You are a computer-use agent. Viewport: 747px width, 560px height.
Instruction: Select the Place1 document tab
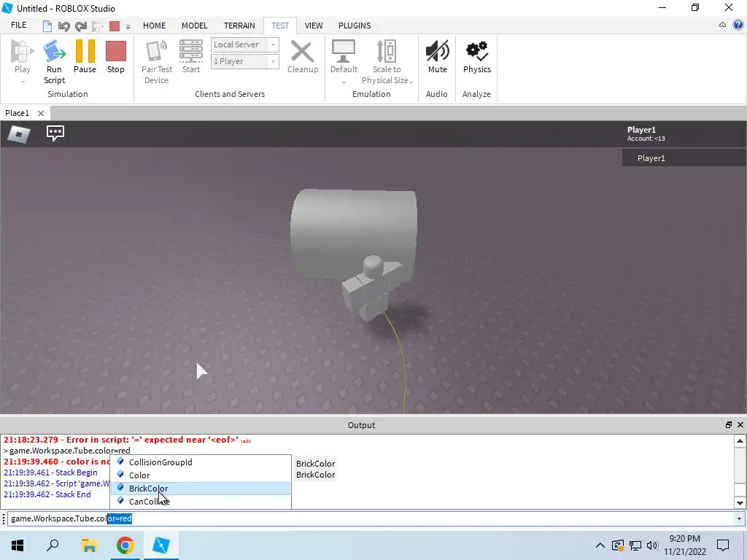(18, 113)
